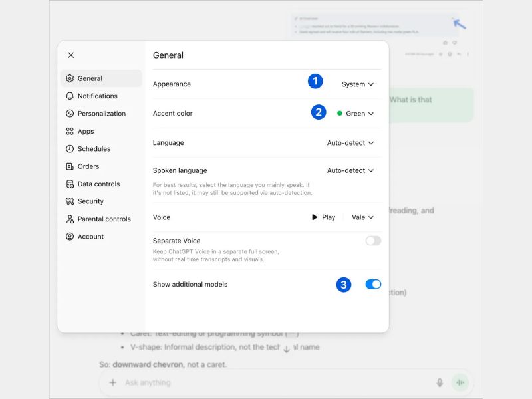Start voice mode with the waveform icon
532x399 pixels.
coord(460,382)
